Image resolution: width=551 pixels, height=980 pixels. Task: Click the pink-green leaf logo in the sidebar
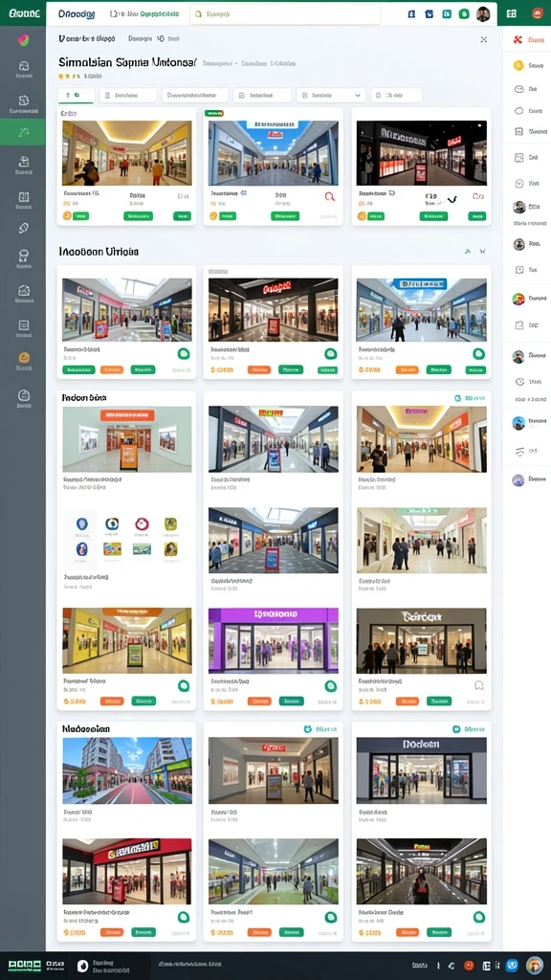[x=23, y=40]
